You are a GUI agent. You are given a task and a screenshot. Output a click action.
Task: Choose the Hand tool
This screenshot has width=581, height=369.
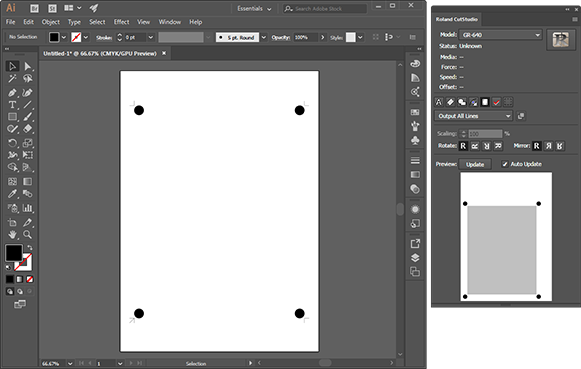(12, 235)
